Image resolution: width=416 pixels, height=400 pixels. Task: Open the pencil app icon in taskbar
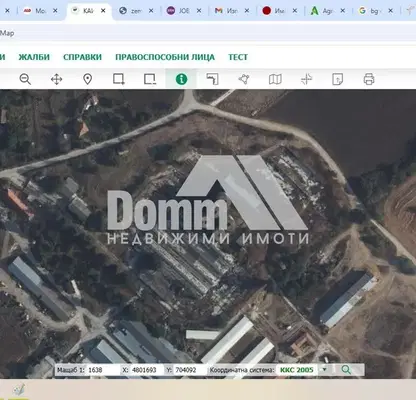coord(19,390)
